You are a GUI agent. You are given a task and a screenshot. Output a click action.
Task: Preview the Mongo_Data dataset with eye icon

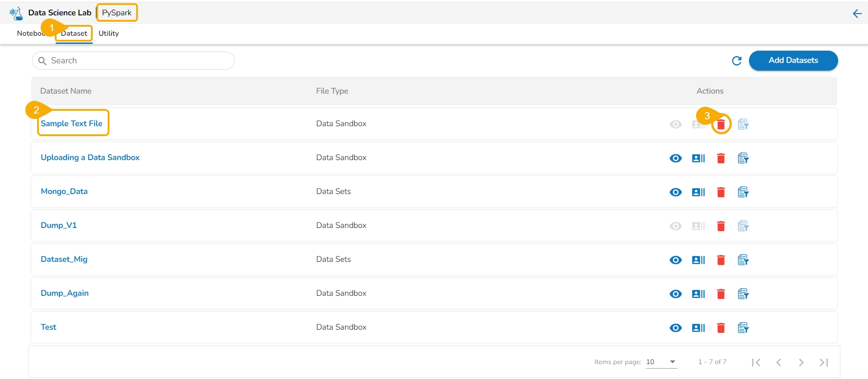coord(676,192)
